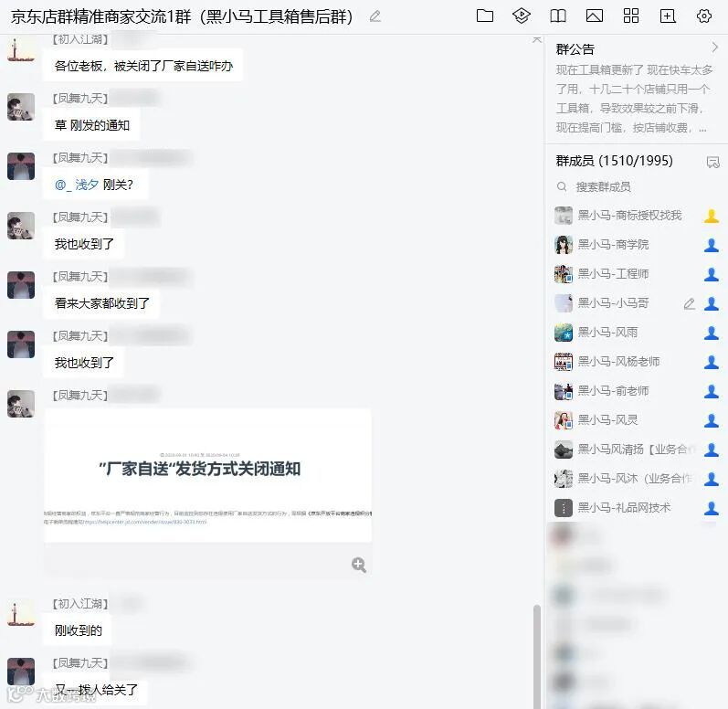The width and height of the screenshot is (728, 709).
Task: Select member 黑小马-风沐 in the list
Action: tap(636, 479)
